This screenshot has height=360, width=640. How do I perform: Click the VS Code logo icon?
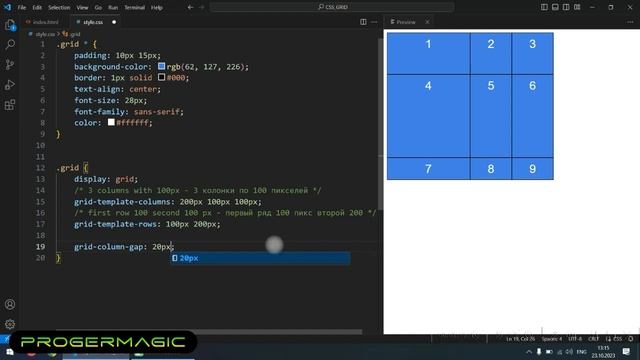coord(7,7)
